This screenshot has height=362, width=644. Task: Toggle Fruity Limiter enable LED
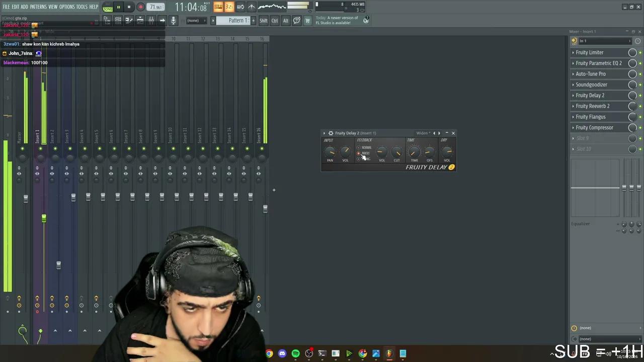point(640,52)
